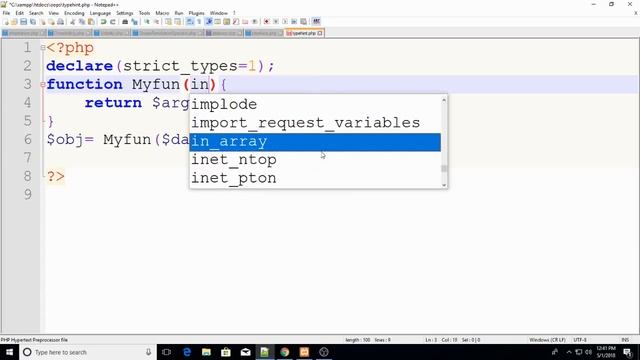Click the INS indicator in status bar
The height and width of the screenshot is (360, 640).
tap(625, 340)
